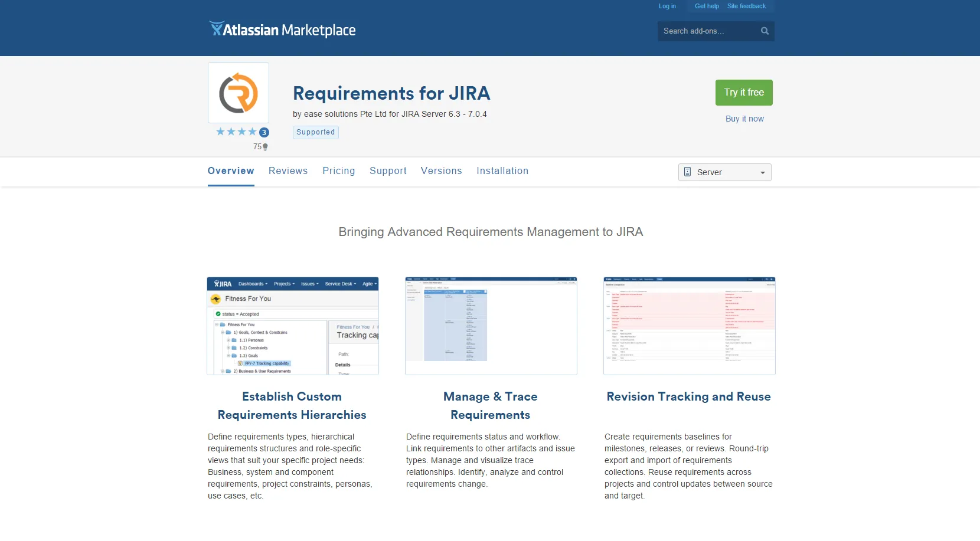Open the Versions tab
980x541 pixels.
coord(442,171)
